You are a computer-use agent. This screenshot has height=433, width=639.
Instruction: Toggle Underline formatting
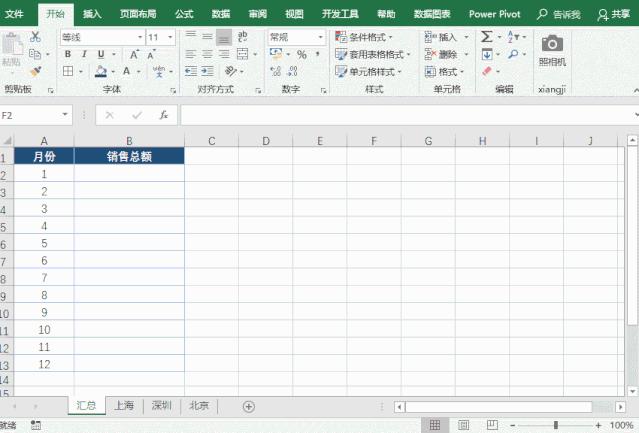[101, 54]
